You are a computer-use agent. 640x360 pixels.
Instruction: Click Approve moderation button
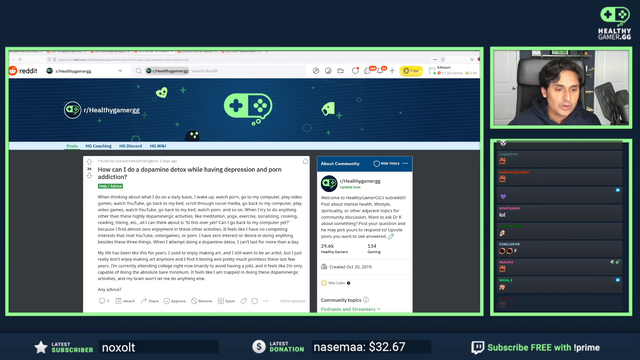(x=174, y=301)
